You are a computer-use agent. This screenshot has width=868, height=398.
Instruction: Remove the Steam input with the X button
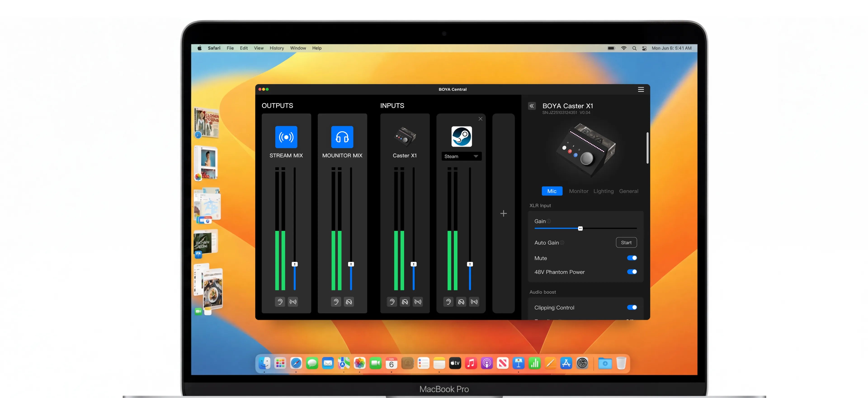pyautogui.click(x=480, y=119)
